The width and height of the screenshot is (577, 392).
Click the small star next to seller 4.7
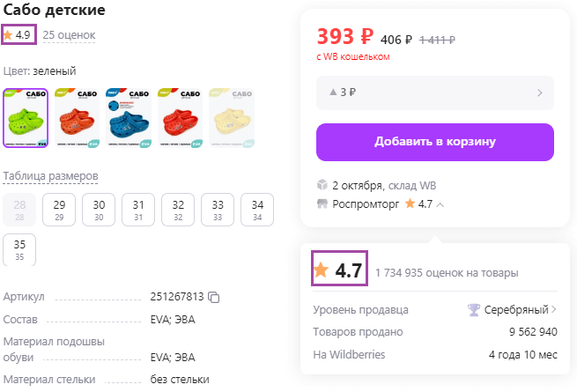pyautogui.click(x=410, y=203)
